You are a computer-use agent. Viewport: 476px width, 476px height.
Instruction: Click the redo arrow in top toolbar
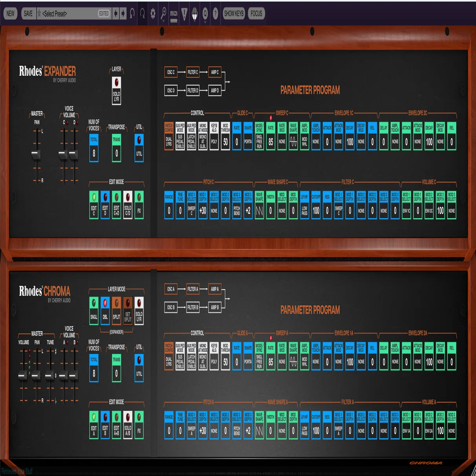tap(142, 14)
